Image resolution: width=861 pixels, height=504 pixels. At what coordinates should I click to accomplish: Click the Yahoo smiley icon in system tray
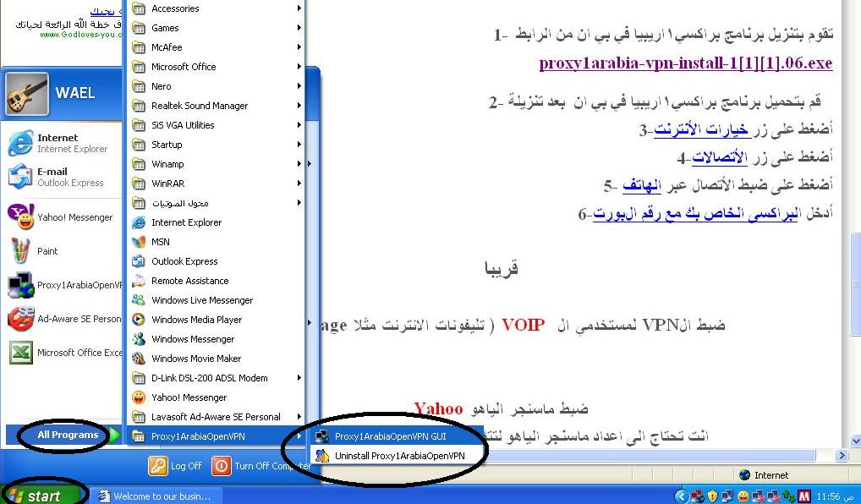pos(743,496)
